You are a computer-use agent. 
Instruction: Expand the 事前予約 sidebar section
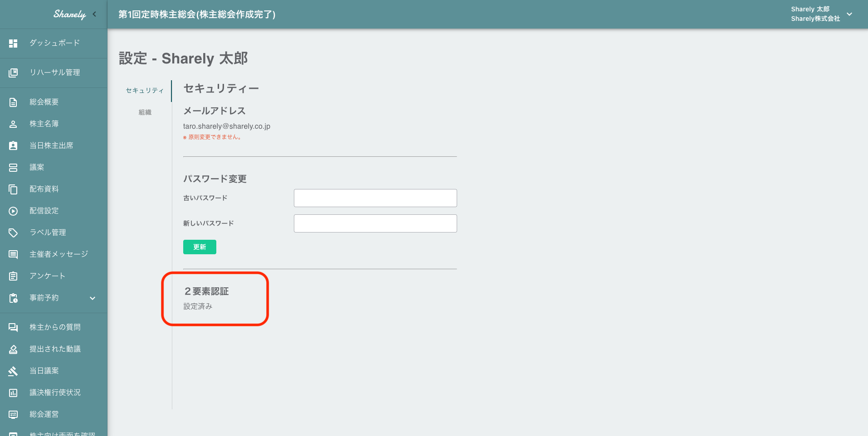[x=93, y=298]
